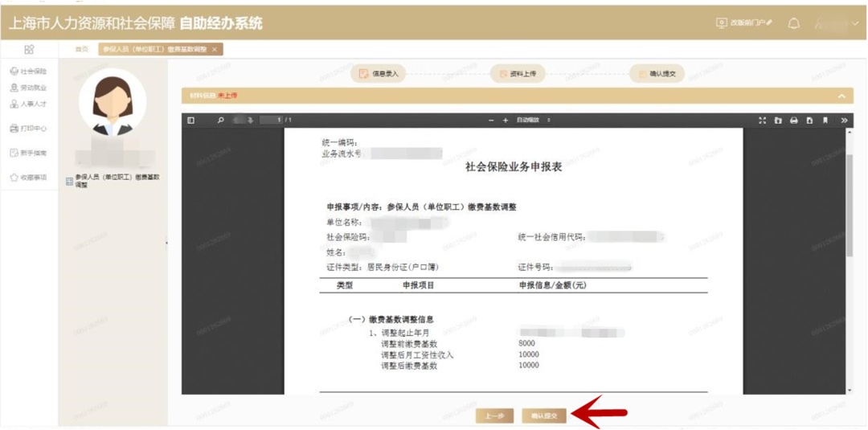Open the notification bell

coord(794,23)
